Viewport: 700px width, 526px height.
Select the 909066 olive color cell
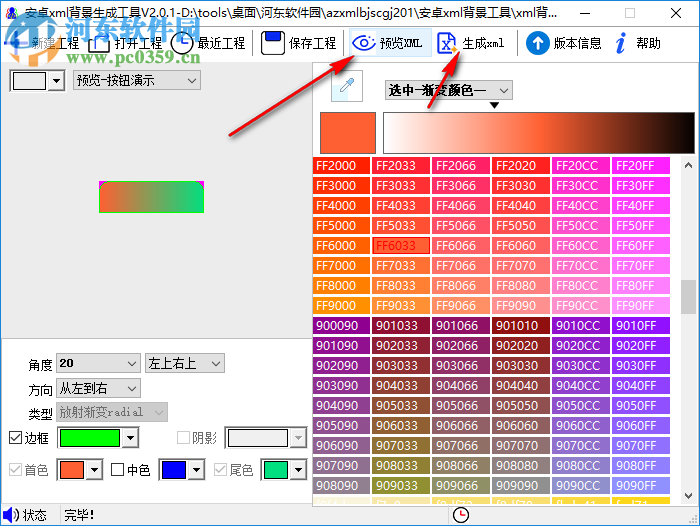[x=461, y=485]
